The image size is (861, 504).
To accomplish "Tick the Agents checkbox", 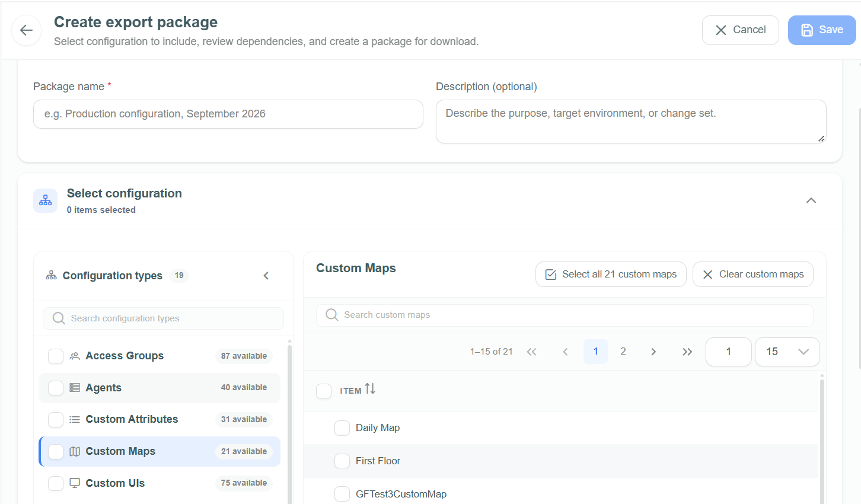I will coord(56,388).
